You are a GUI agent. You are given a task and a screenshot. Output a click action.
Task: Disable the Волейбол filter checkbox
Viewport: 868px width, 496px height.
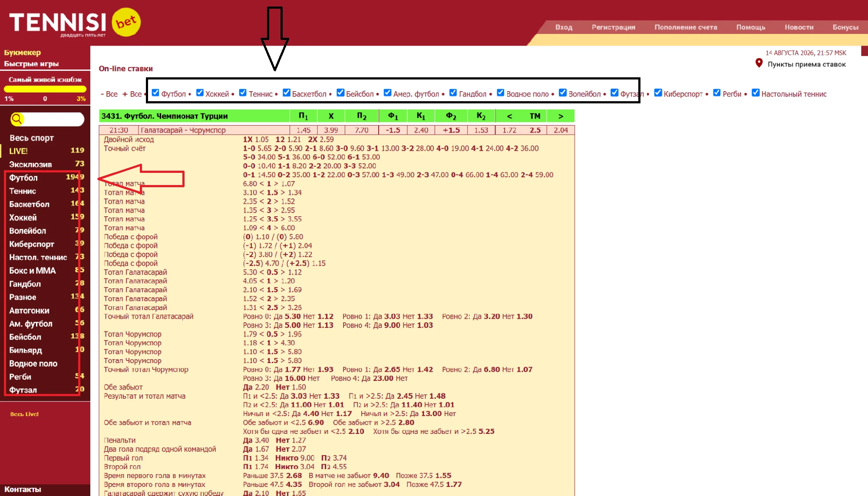point(563,93)
